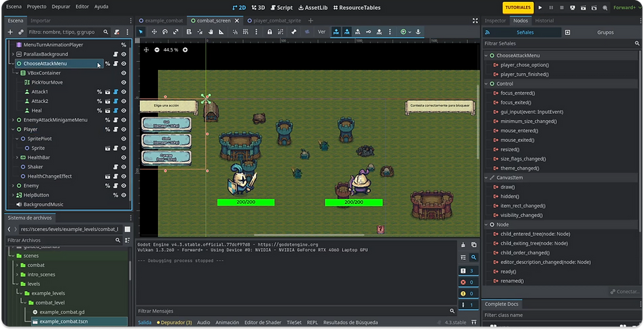The width and height of the screenshot is (644, 330).
Task: Toggle visibility of ParallaxBackground node
Action: [124, 54]
